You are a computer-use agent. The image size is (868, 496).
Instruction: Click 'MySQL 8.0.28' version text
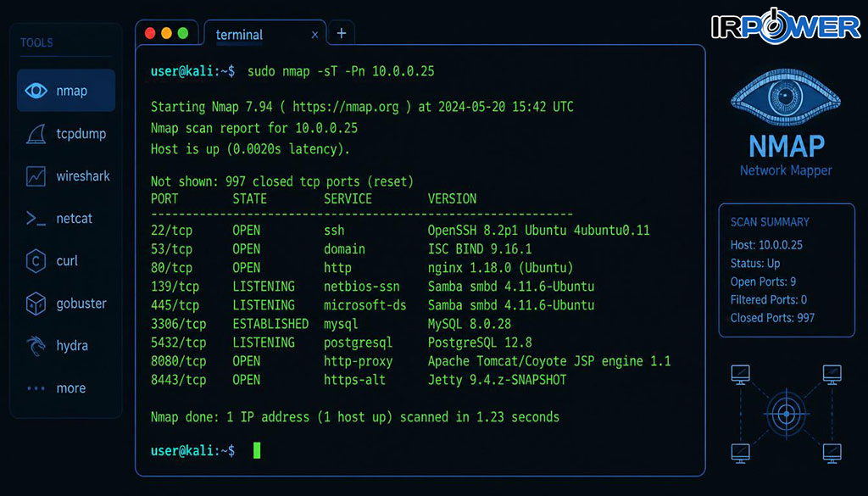coord(470,324)
